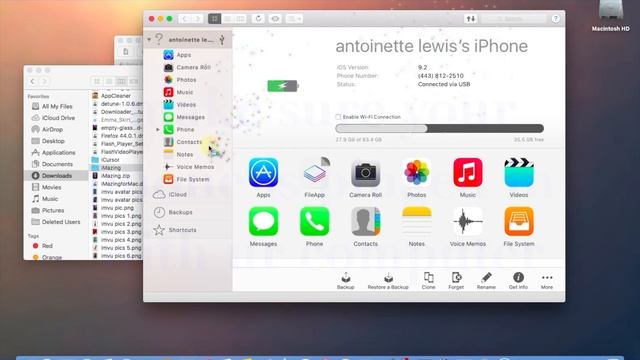Click the Forget device button
This screenshot has height=360, width=640.
(x=456, y=281)
